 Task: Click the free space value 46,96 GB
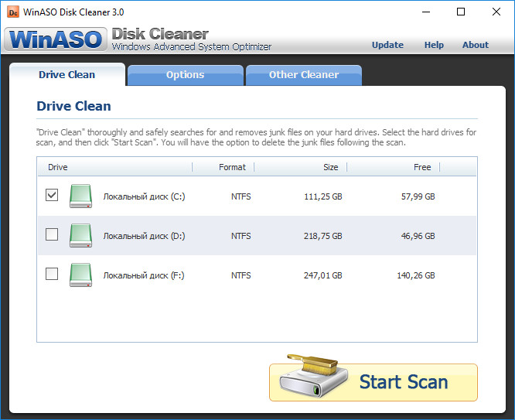(x=418, y=236)
